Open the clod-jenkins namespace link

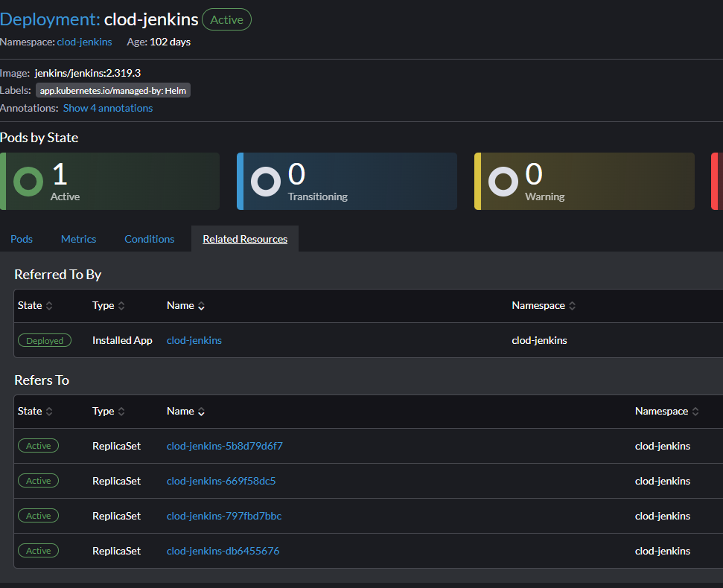pyautogui.click(x=83, y=42)
